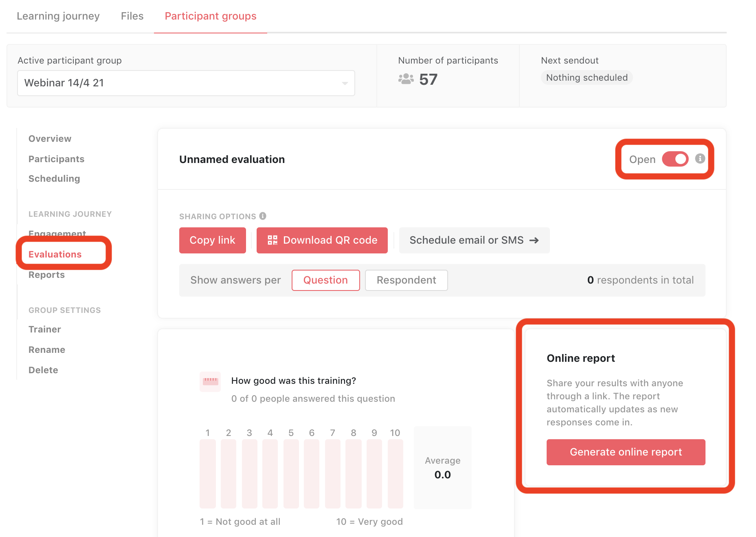Show answers per Question

pyautogui.click(x=325, y=280)
